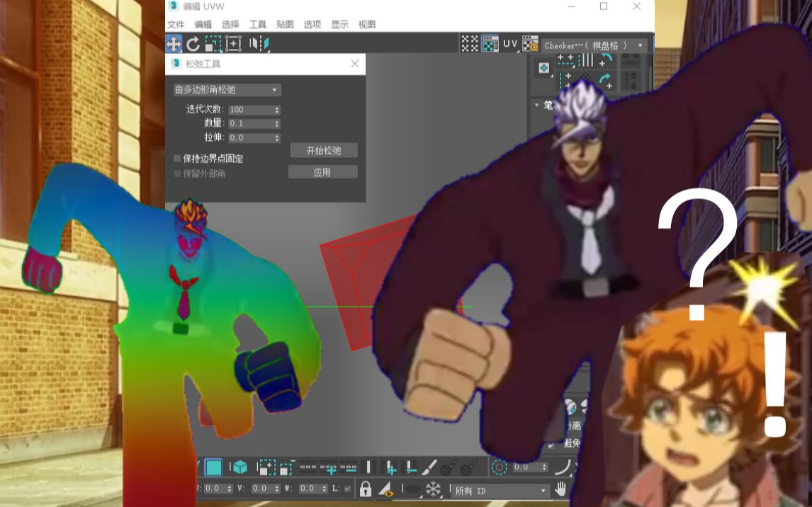Open the 选项 menu
This screenshot has height=507, width=812.
click(x=312, y=24)
